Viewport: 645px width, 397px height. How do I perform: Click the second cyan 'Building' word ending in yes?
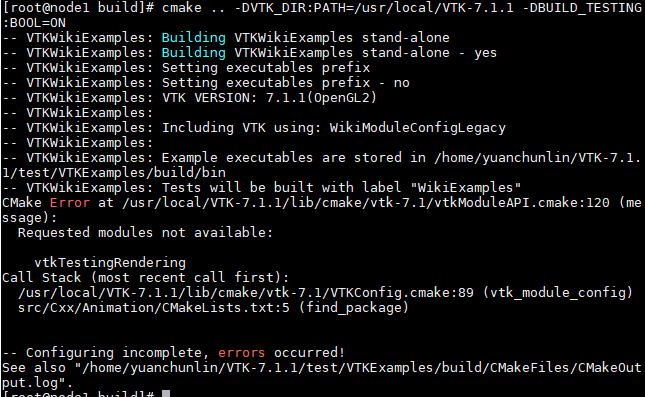tap(193, 53)
